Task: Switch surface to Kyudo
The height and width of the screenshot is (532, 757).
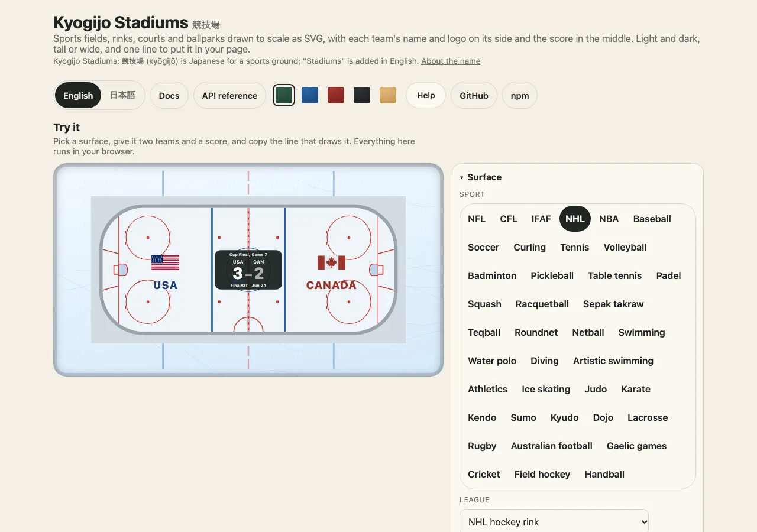Action: tap(565, 417)
